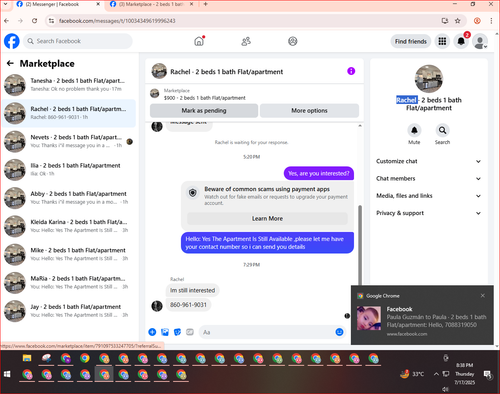
Task: Open the Facebook menu grid icon
Action: click(x=442, y=41)
